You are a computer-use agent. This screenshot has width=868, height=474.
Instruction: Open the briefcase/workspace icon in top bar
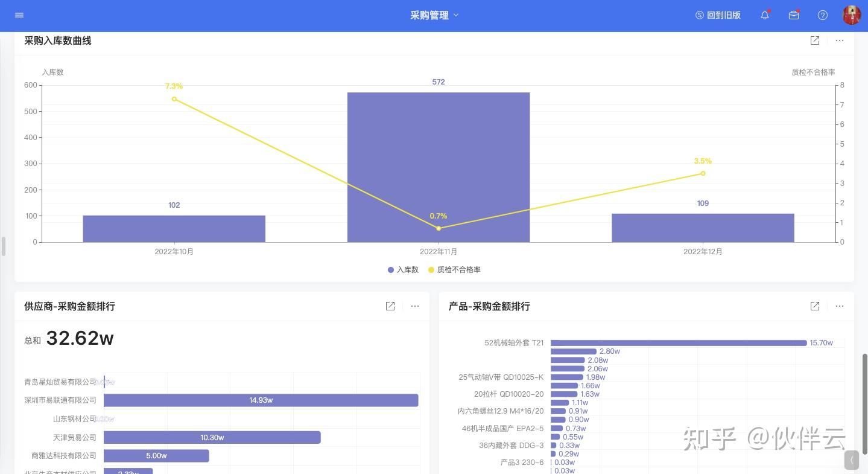[x=793, y=15]
